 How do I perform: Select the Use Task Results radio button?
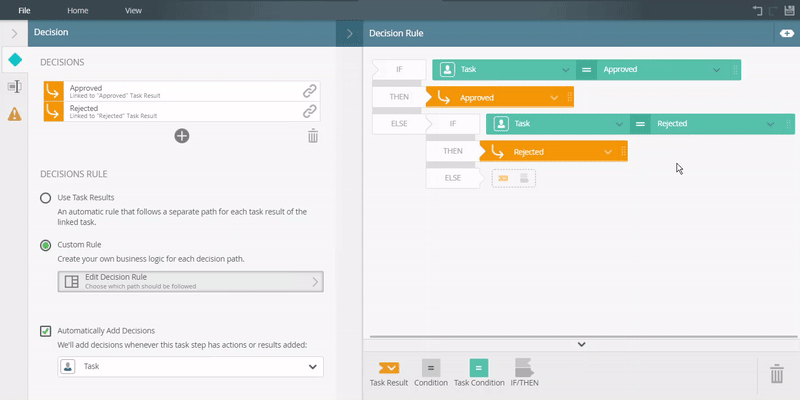pos(46,198)
